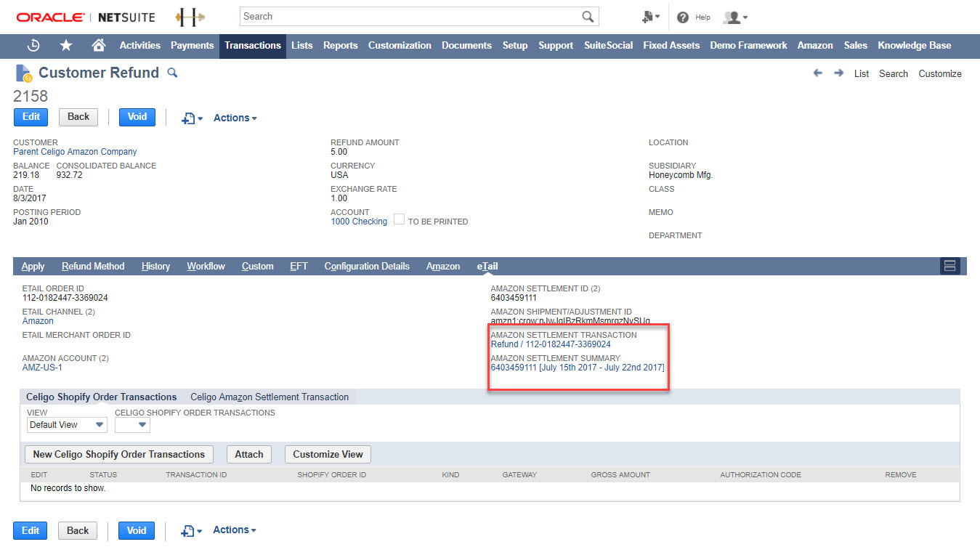Click the top Back button

(78, 117)
